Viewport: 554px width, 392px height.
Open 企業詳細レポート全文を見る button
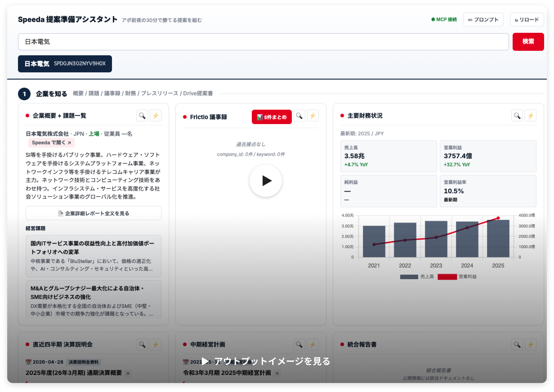pyautogui.click(x=93, y=213)
